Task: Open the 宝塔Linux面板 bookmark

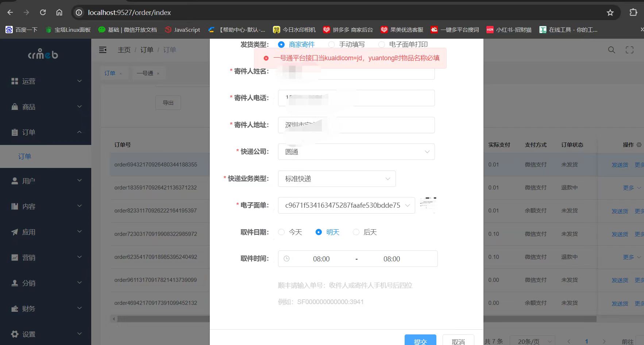Action: click(68, 30)
